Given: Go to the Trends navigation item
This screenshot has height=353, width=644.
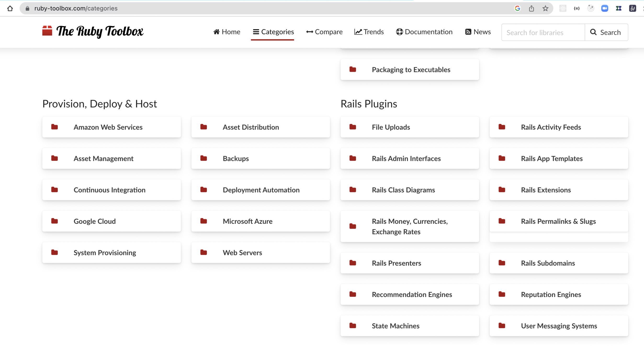Looking at the screenshot, I should [x=369, y=32].
